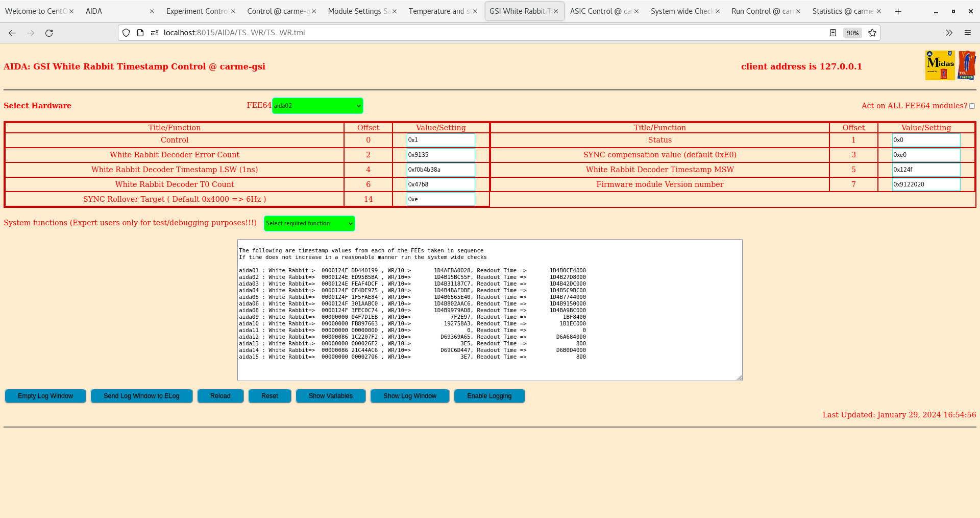Switch to the ASIC Control tab
The height and width of the screenshot is (518, 980).
coord(600,11)
